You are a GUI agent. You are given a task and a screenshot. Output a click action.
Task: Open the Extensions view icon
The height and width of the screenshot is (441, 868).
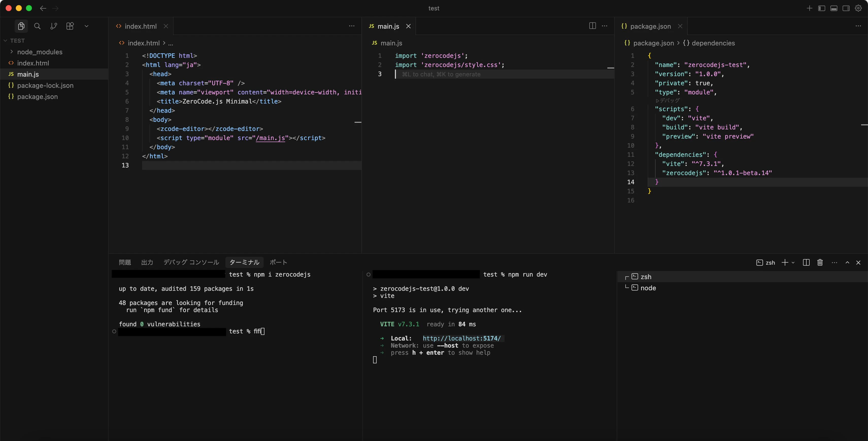70,26
